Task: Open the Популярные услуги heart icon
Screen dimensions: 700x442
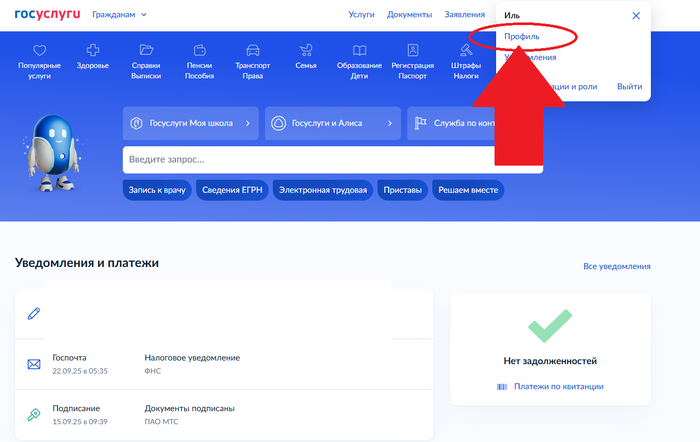Action: pos(39,50)
